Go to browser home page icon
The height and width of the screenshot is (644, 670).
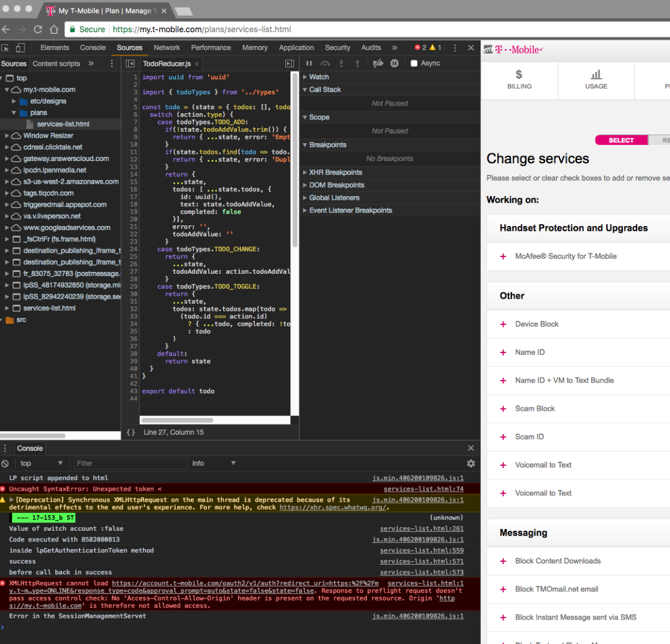(54, 29)
